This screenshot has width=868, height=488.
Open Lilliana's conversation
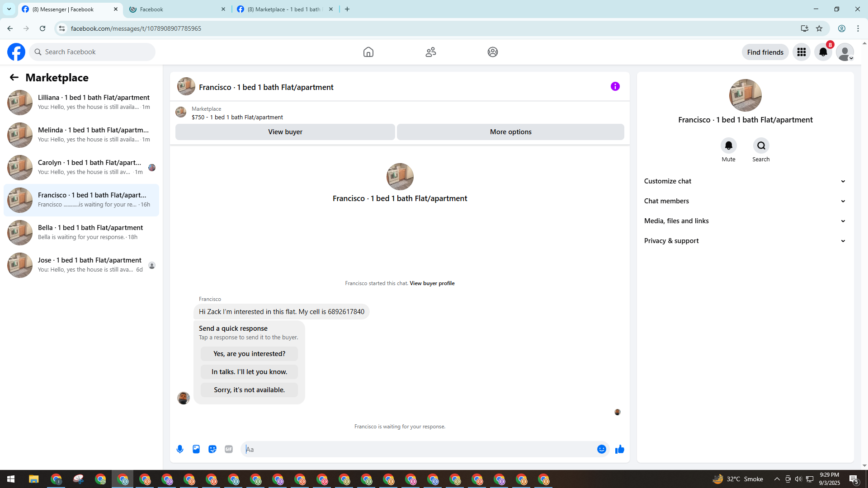[81, 103]
